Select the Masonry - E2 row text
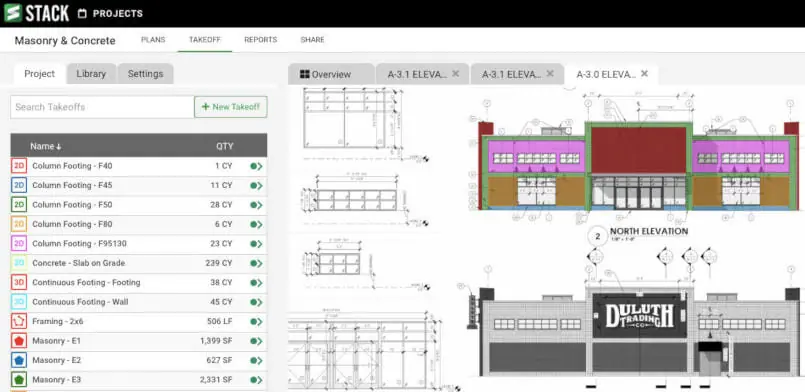 click(x=56, y=360)
